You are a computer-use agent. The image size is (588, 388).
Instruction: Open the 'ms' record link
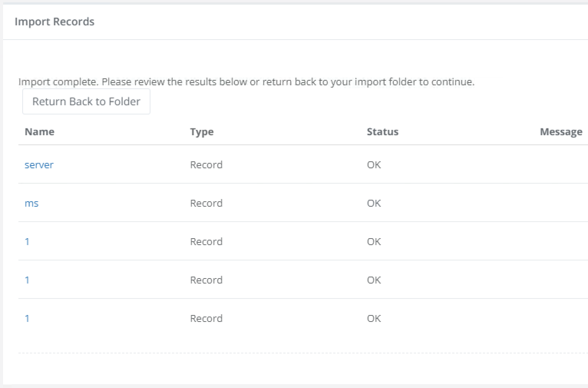31,203
